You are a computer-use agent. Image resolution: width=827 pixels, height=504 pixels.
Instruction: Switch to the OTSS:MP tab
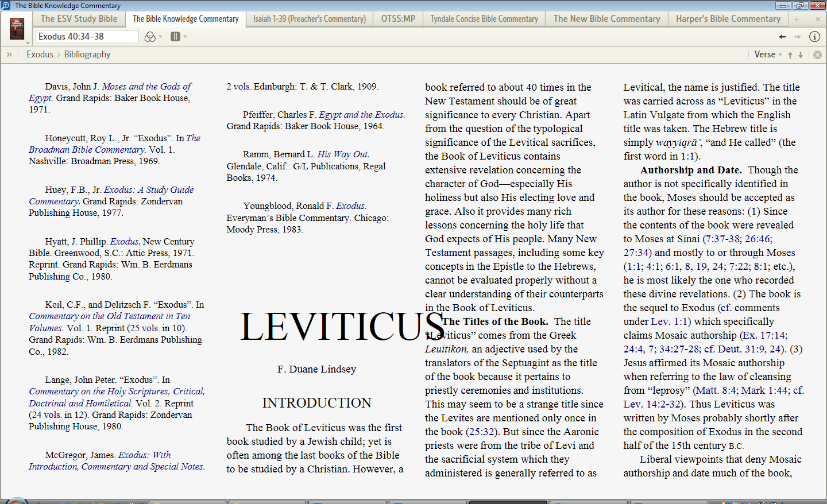point(398,19)
